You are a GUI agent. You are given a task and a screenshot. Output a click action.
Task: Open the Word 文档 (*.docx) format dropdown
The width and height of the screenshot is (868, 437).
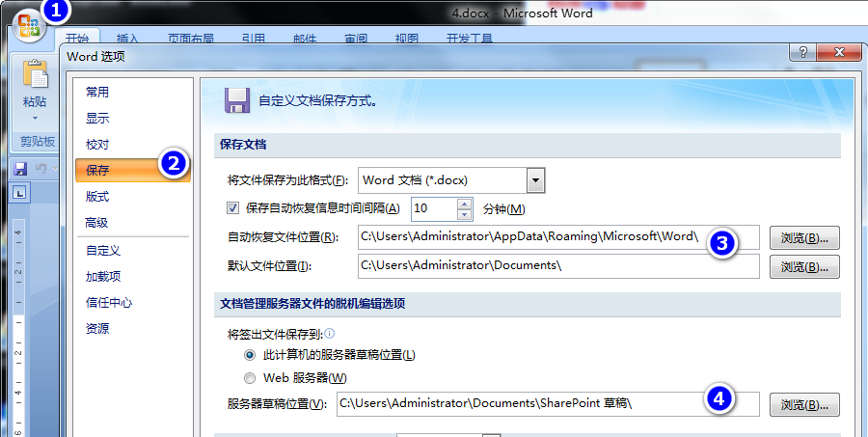535,180
